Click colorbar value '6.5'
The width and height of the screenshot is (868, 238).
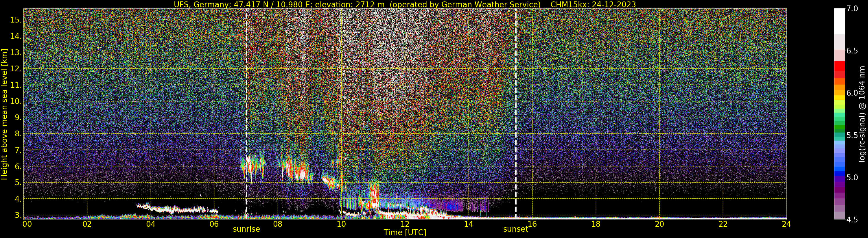pyautogui.click(x=852, y=51)
